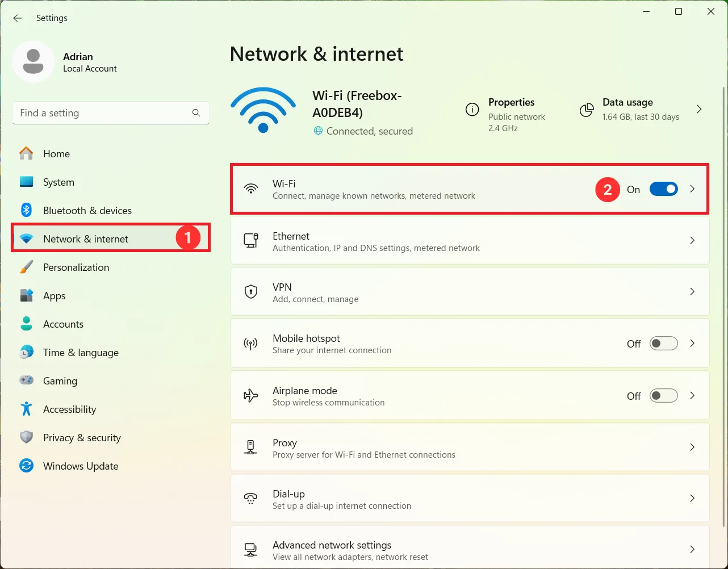
Task: Open Proxy page via its chevron
Action: pos(692,447)
